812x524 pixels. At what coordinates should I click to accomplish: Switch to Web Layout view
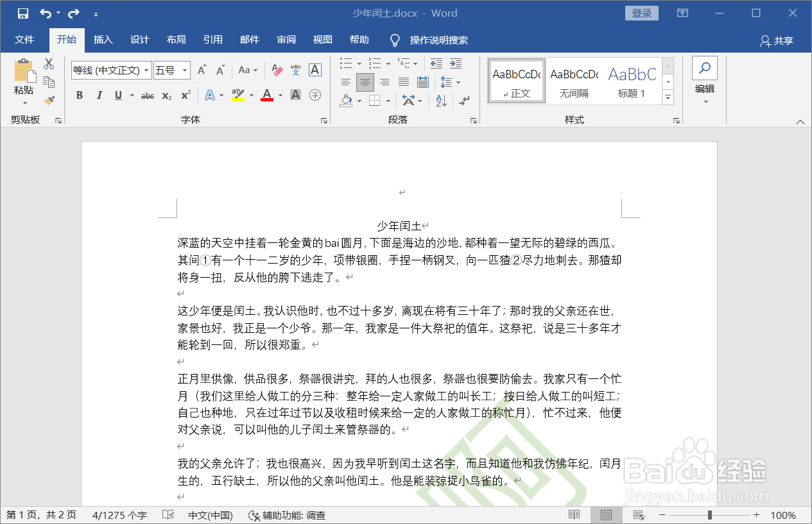[x=639, y=515]
